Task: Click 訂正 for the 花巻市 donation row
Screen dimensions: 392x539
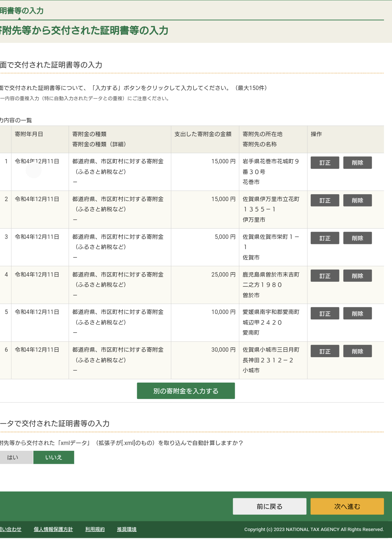Action: [x=324, y=163]
